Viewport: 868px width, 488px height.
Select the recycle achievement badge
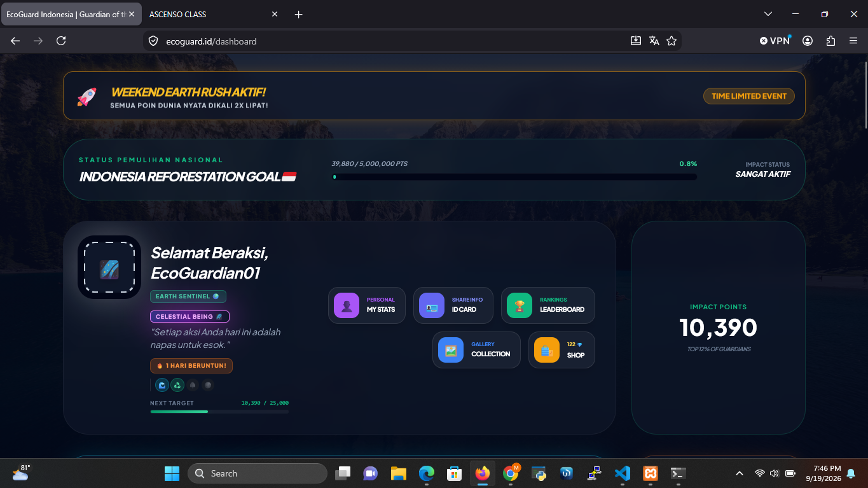[x=177, y=385]
